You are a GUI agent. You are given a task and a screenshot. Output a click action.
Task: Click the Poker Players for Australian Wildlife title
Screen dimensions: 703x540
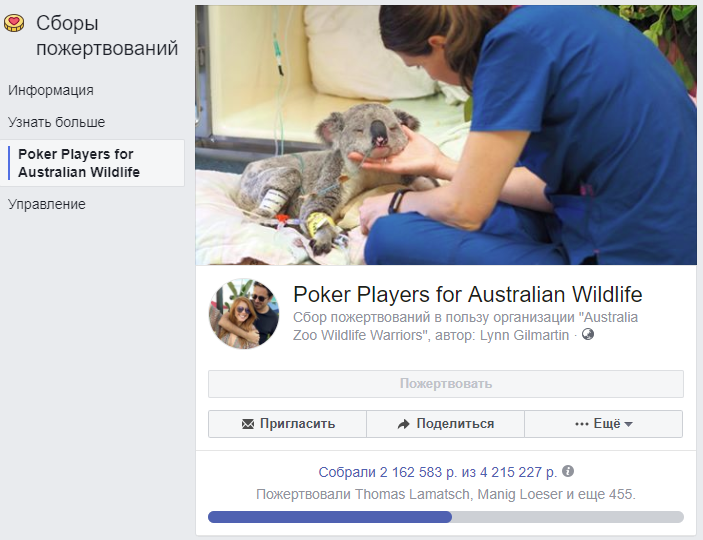[x=468, y=295]
